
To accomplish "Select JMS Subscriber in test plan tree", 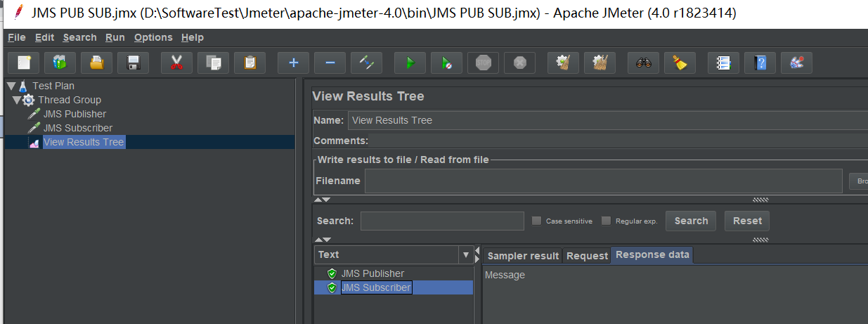I will [78, 128].
